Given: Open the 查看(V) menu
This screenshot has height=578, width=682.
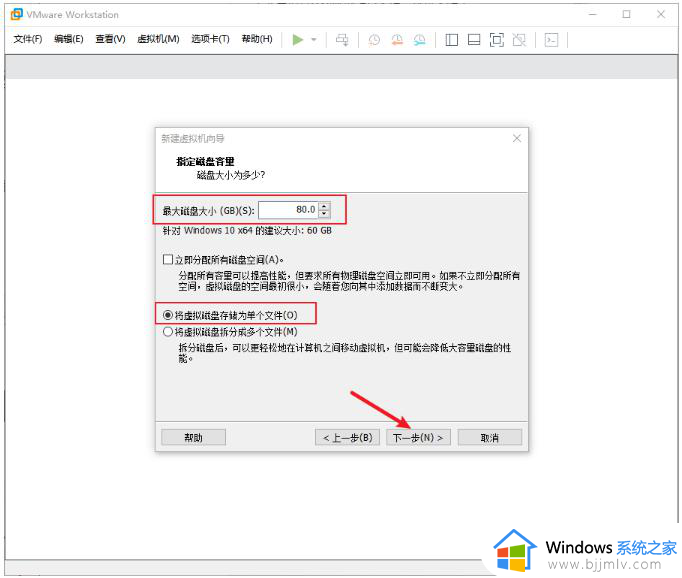Looking at the screenshot, I should (110, 39).
